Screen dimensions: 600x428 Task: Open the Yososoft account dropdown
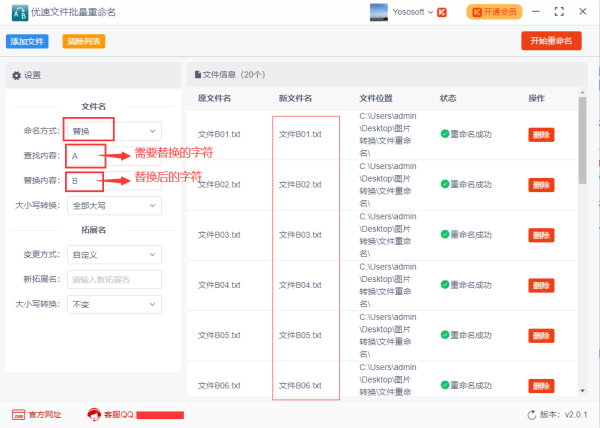[429, 12]
